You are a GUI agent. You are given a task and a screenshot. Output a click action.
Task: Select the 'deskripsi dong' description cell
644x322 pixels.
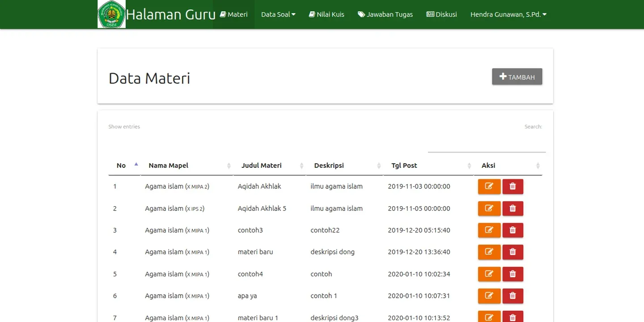click(x=333, y=252)
